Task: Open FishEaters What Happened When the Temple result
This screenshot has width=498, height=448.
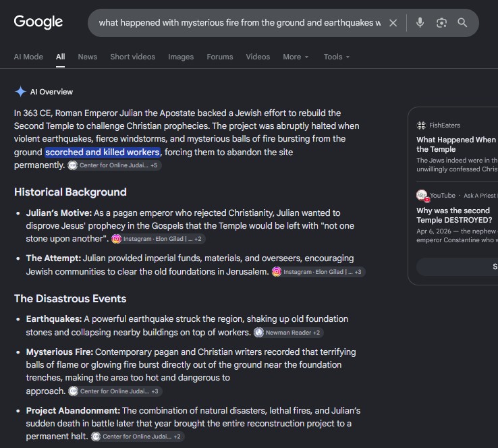Action: click(457, 144)
